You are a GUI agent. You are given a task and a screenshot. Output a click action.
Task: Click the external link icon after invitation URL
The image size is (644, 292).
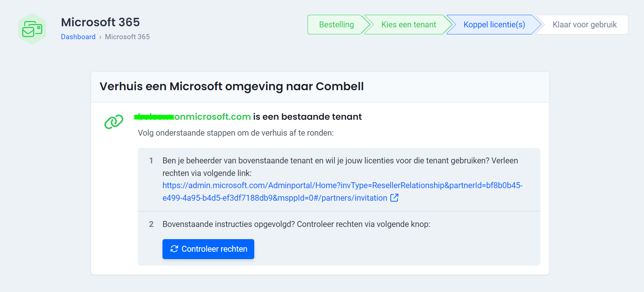[x=395, y=198]
